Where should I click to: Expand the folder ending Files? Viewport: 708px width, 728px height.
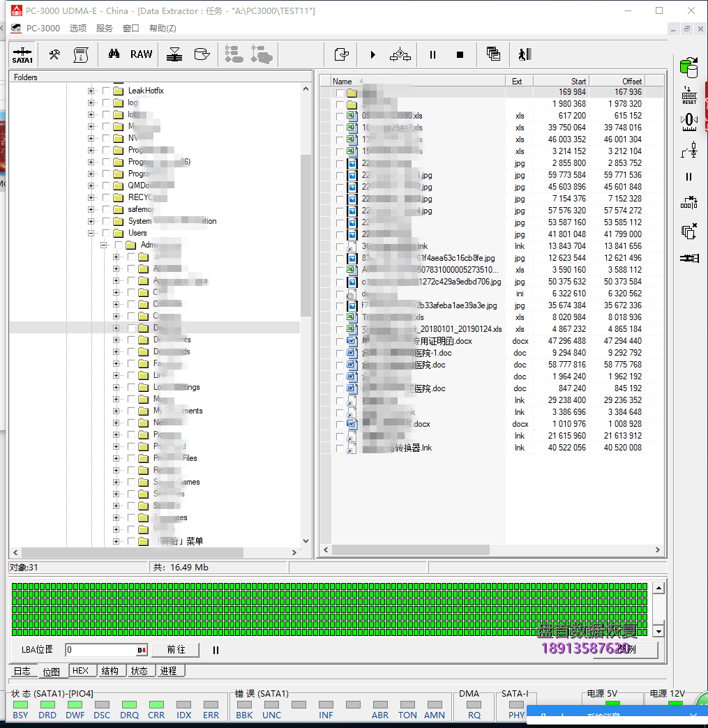click(x=116, y=458)
